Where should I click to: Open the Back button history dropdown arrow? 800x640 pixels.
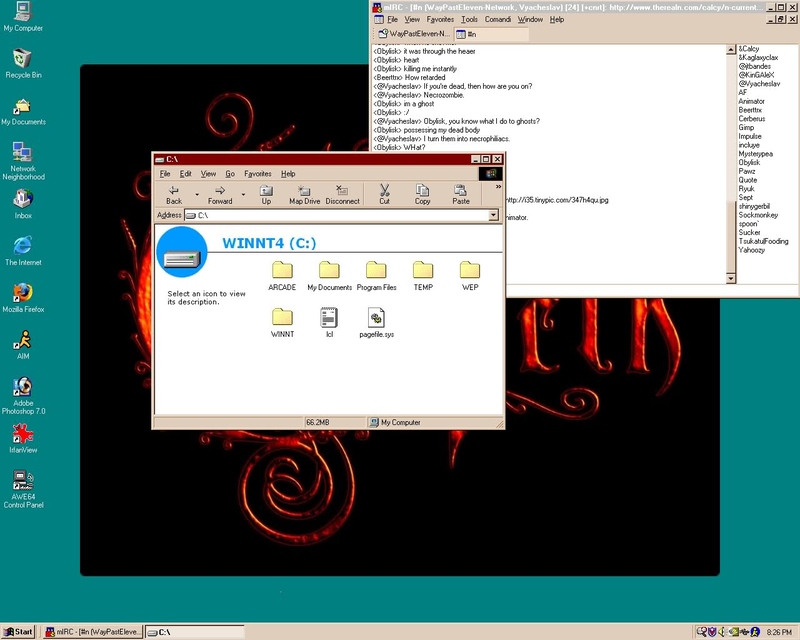(197, 194)
